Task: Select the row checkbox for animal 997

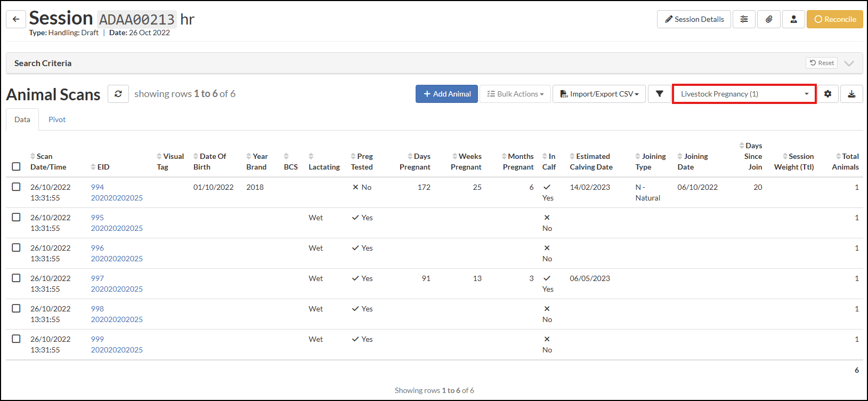Action: pyautogui.click(x=16, y=278)
